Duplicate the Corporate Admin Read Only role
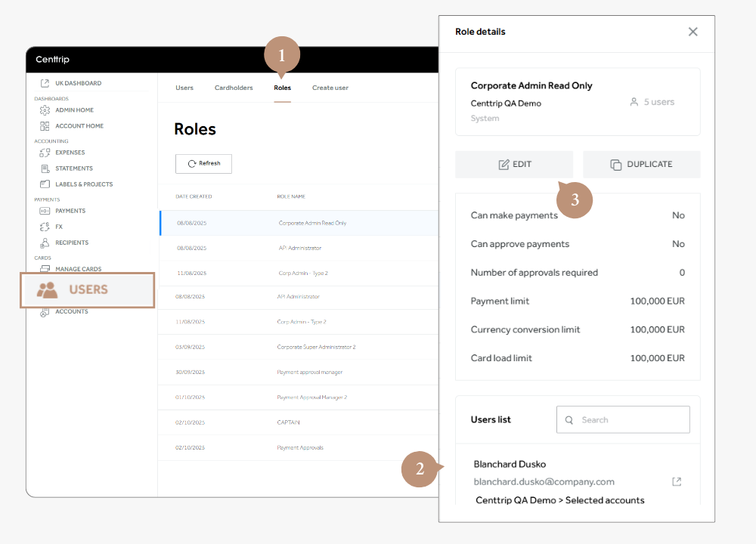The image size is (756, 544). click(x=641, y=164)
